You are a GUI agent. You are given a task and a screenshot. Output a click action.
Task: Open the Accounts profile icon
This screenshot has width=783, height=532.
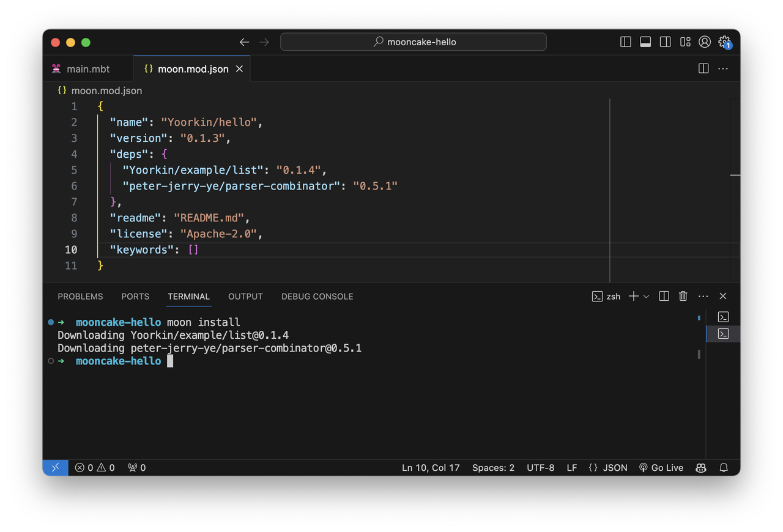pyautogui.click(x=705, y=42)
